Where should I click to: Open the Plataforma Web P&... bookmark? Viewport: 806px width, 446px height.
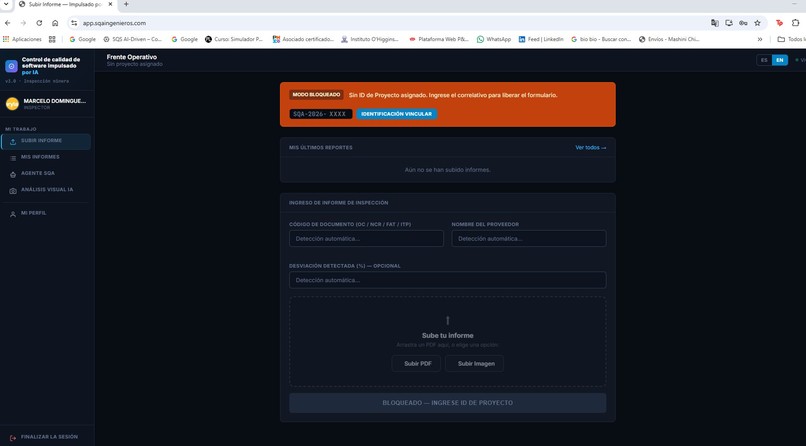[x=438, y=39]
